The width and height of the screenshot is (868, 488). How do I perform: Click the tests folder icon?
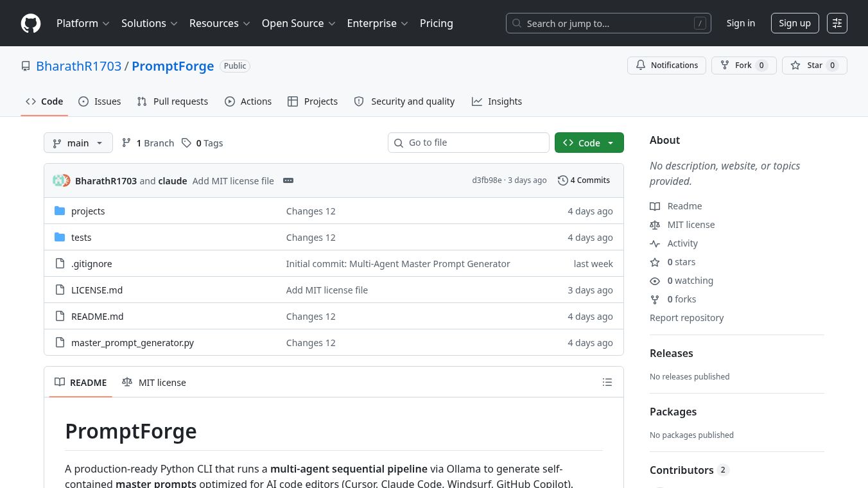coord(60,238)
